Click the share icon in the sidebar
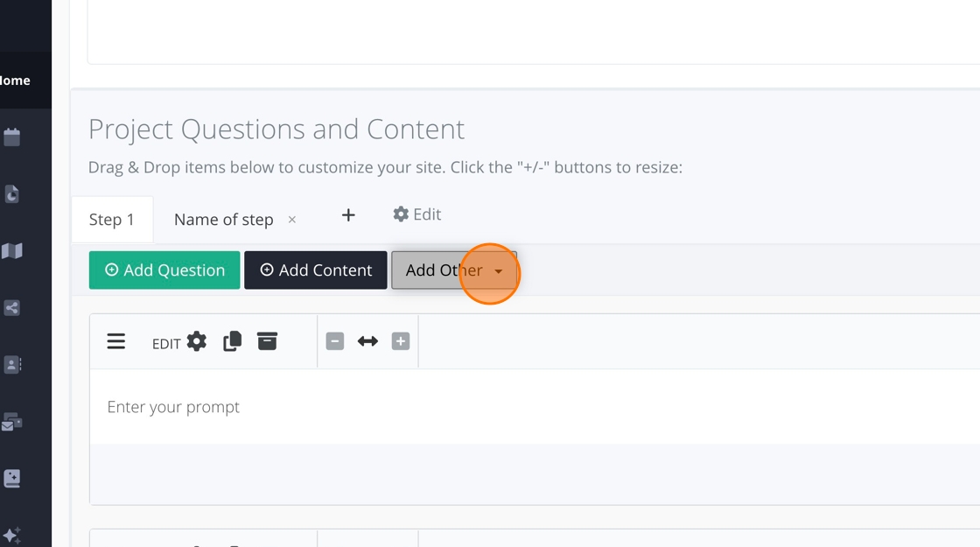This screenshot has width=980, height=547. [x=12, y=308]
